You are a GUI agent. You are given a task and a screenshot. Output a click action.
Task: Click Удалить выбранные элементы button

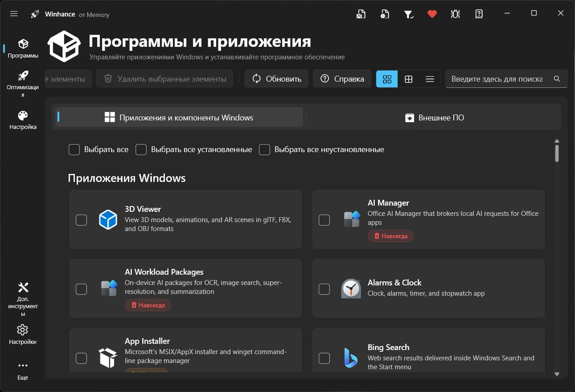[165, 79]
